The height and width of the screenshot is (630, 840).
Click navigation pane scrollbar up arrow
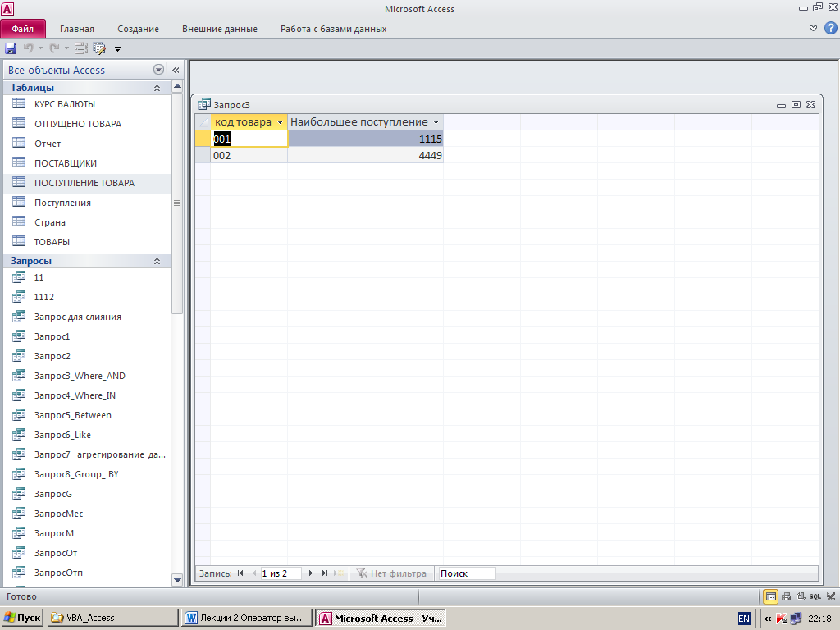(177, 86)
